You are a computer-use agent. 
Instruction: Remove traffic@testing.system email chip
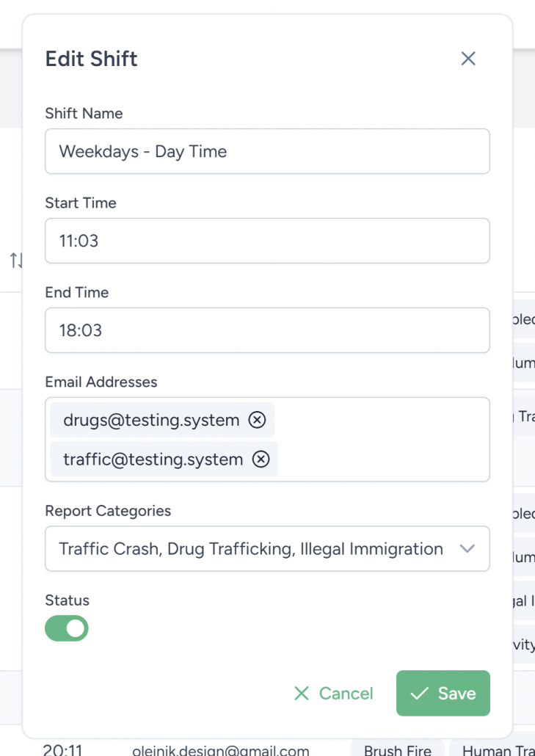click(261, 459)
